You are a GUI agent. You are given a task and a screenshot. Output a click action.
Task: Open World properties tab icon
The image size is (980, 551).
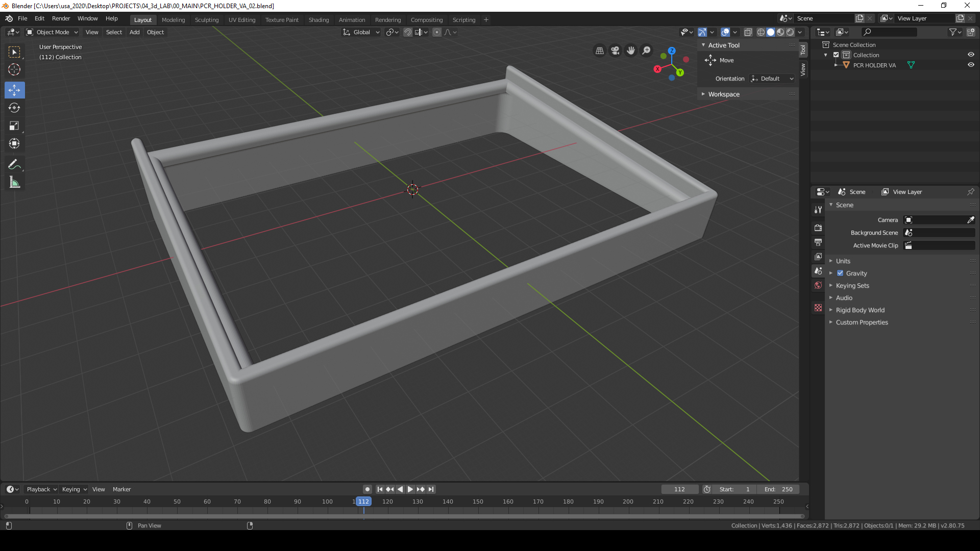818,285
